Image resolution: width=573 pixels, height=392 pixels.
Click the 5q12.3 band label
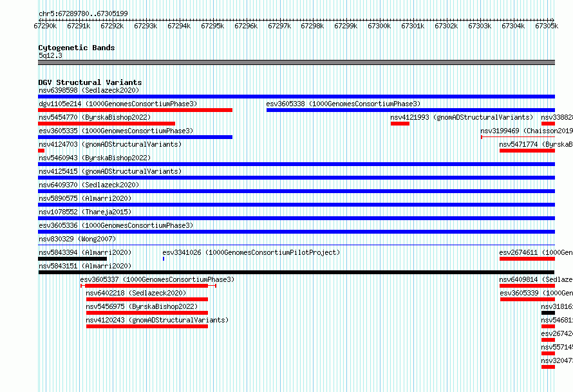50,55
